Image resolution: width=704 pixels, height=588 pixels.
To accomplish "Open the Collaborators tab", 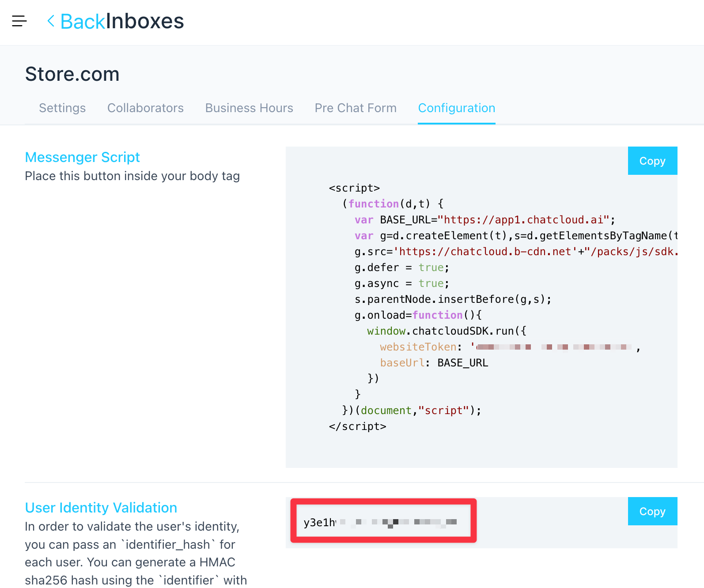I will pyautogui.click(x=145, y=108).
